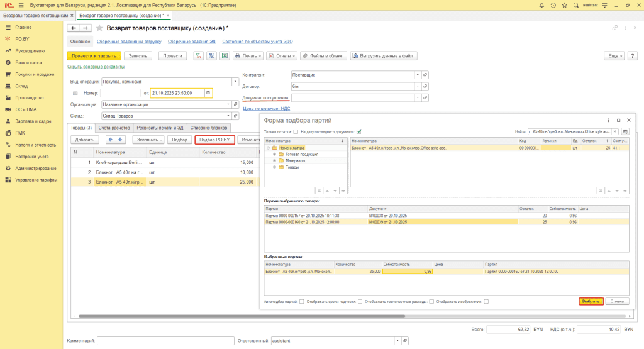Toggle the 'Автоподбор партий' checkbox
The image size is (644, 349).
tap(302, 301)
